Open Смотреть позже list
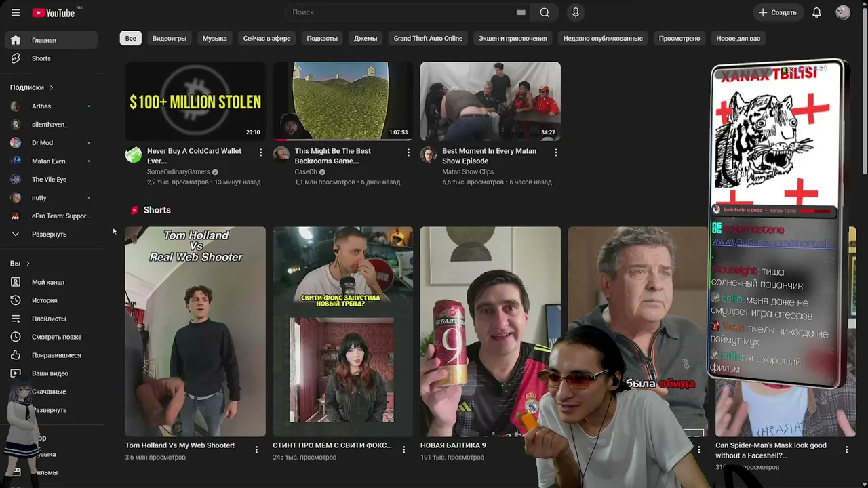This screenshot has width=868, height=488. [x=52, y=337]
